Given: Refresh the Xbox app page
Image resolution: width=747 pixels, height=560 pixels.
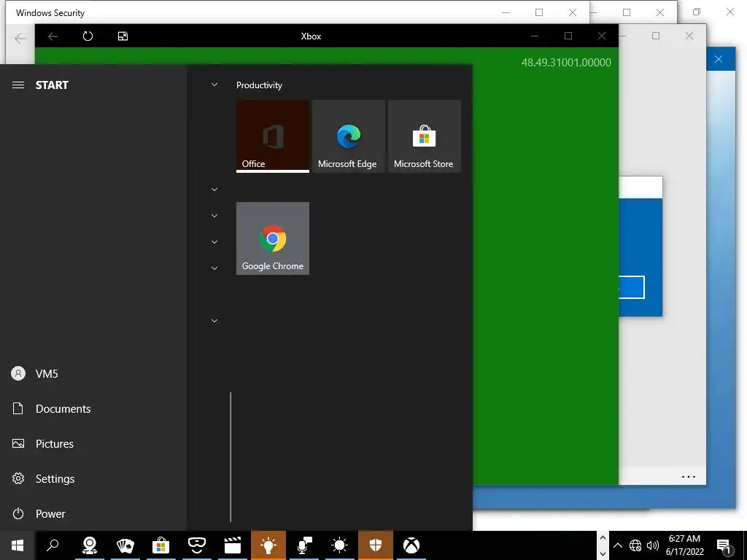Looking at the screenshot, I should (88, 36).
